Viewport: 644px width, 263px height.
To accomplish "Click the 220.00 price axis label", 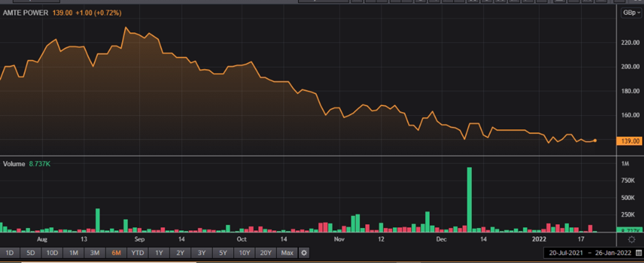I will click(631, 43).
